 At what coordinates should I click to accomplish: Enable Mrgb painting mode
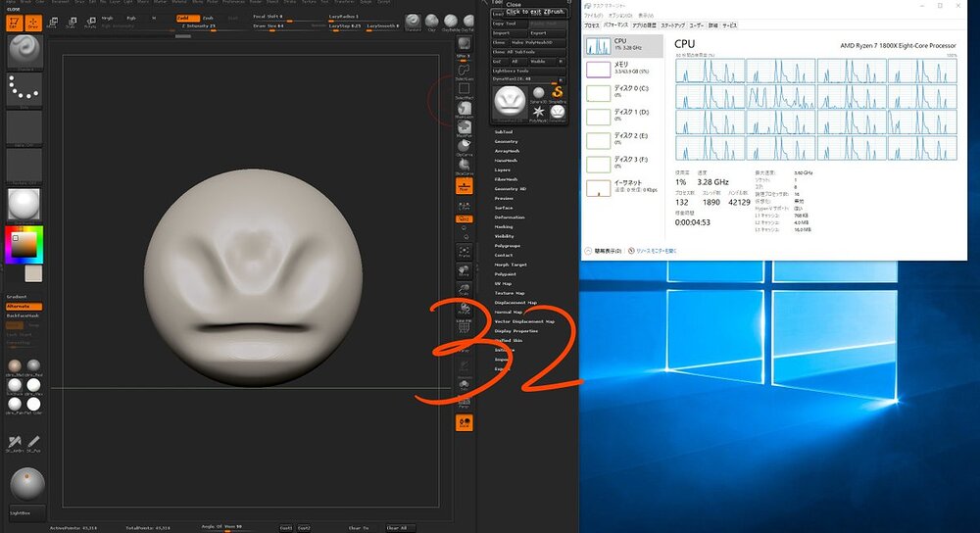(108, 18)
